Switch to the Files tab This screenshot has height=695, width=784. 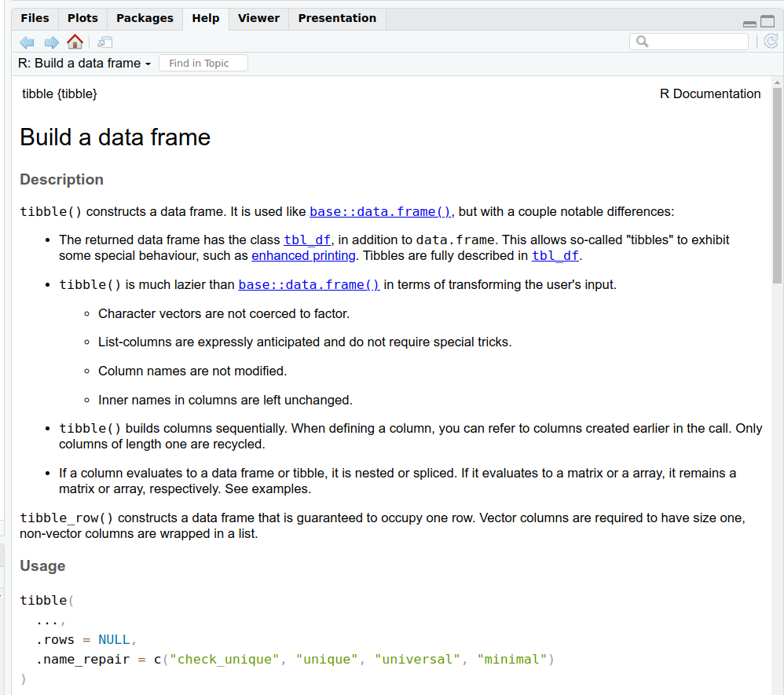pos(35,18)
